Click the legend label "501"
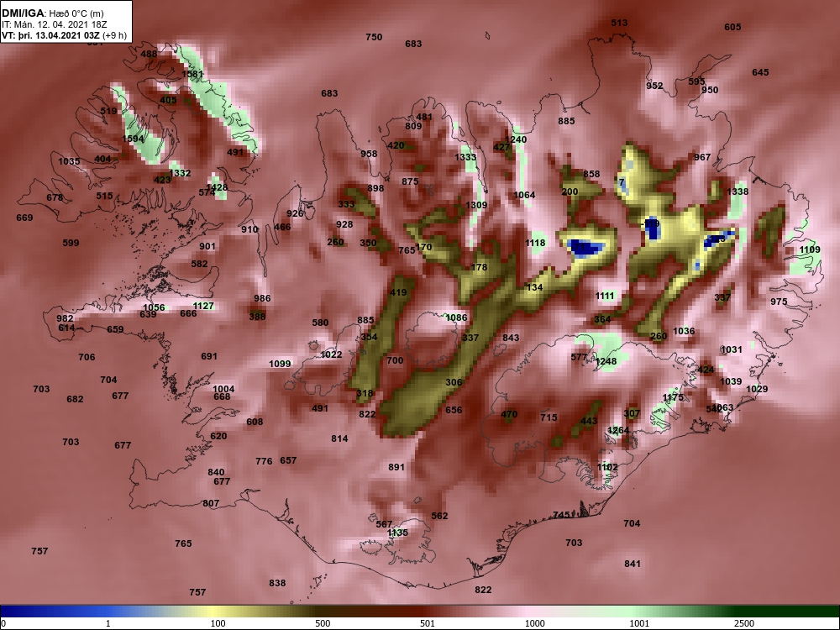This screenshot has height=630, width=840. coord(428,623)
